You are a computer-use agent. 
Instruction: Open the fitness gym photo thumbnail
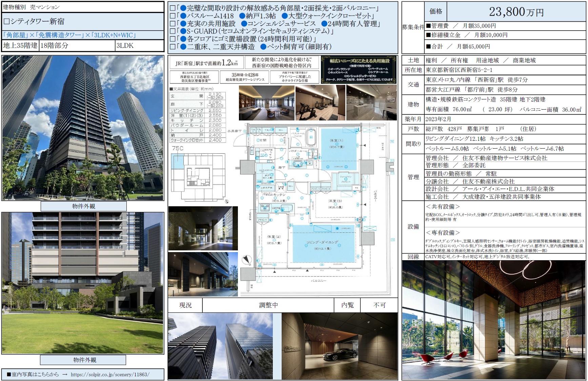(x=320, y=103)
